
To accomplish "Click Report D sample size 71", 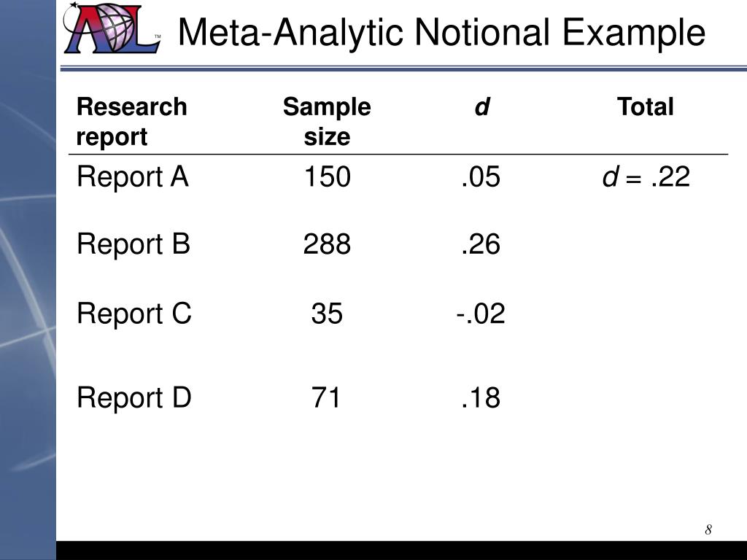I will click(x=326, y=397).
